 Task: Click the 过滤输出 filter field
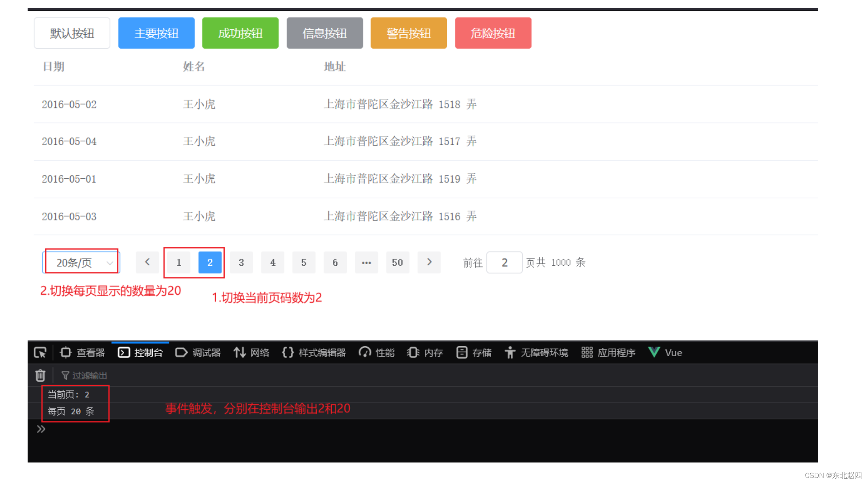click(90, 375)
